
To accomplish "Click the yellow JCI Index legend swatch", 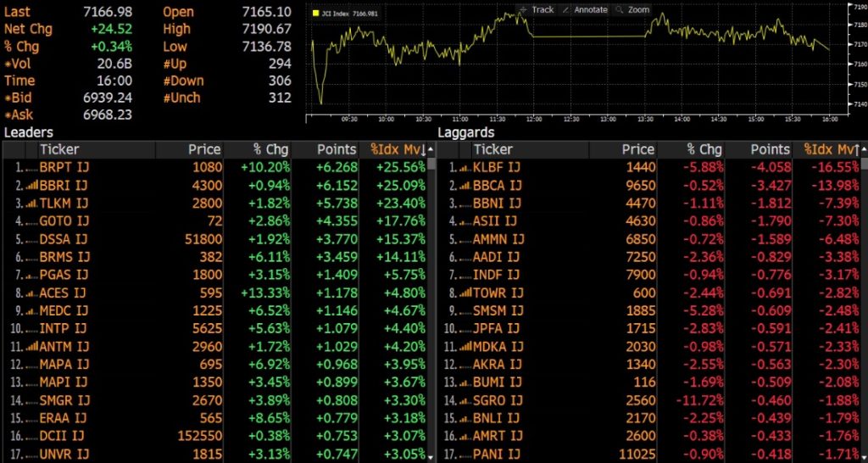I will click(315, 14).
